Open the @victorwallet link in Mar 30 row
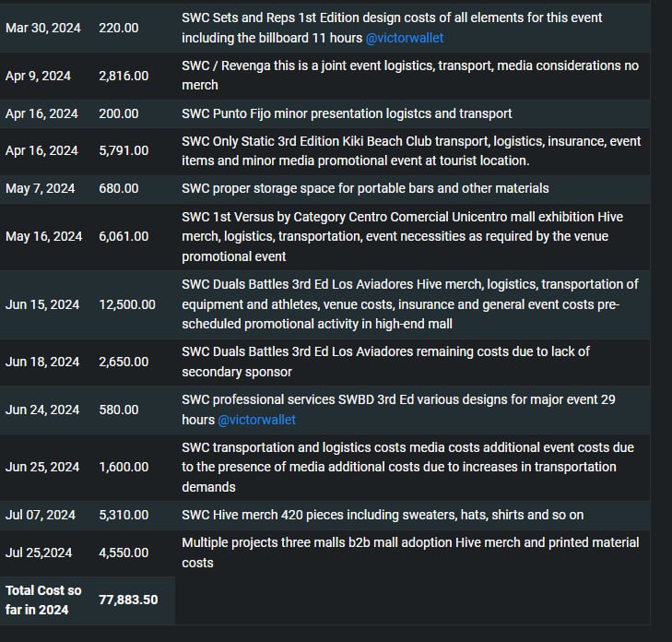 click(404, 38)
